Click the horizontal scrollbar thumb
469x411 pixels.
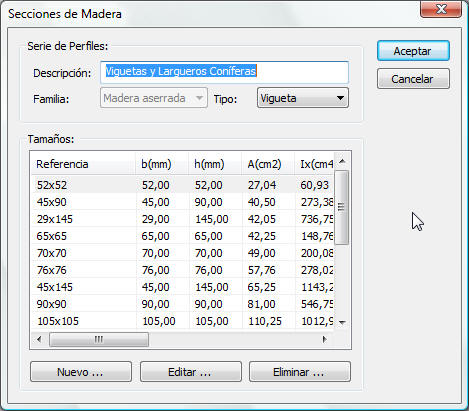click(99, 339)
